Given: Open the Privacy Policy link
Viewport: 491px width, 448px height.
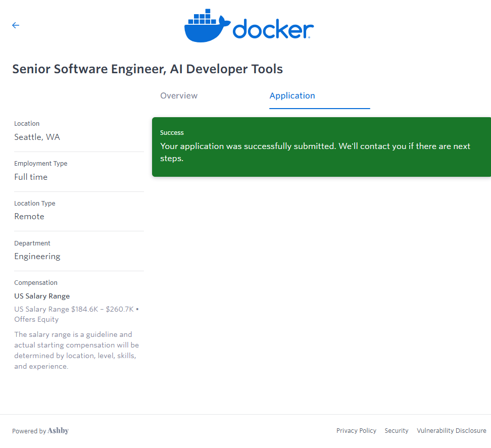Looking at the screenshot, I should (356, 431).
